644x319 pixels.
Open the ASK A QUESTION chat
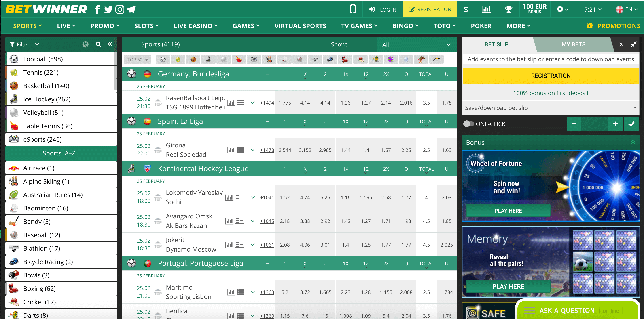pos(578,310)
